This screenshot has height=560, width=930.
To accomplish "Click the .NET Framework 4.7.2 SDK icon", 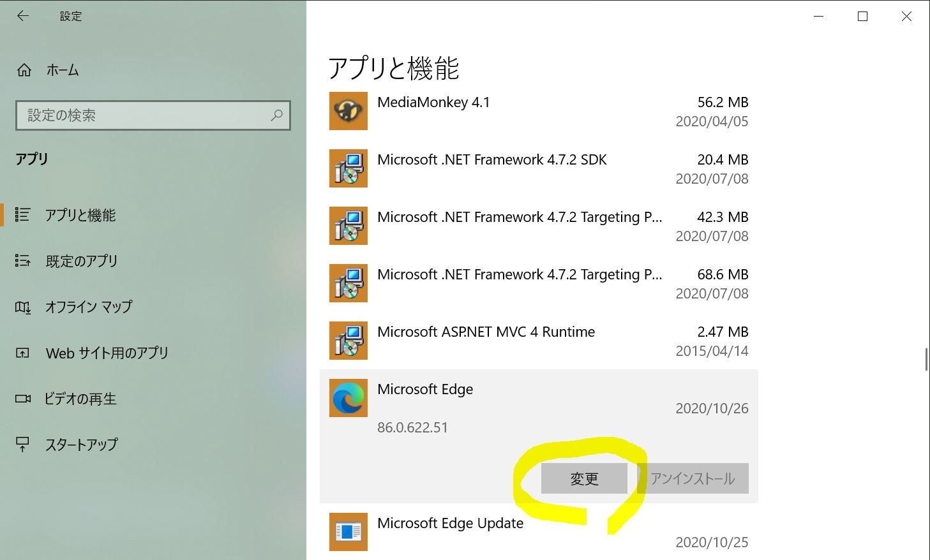I will click(349, 168).
